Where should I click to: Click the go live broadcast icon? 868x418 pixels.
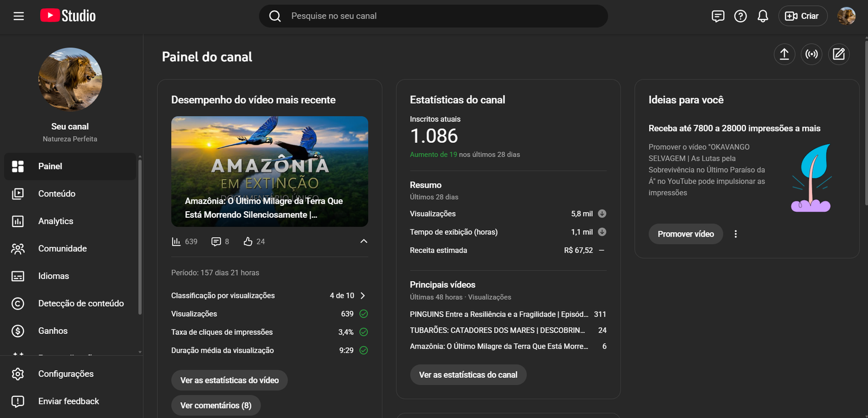click(812, 54)
